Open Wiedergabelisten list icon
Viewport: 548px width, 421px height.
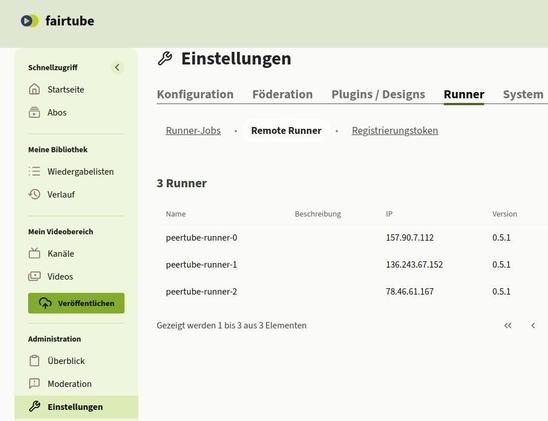point(34,171)
